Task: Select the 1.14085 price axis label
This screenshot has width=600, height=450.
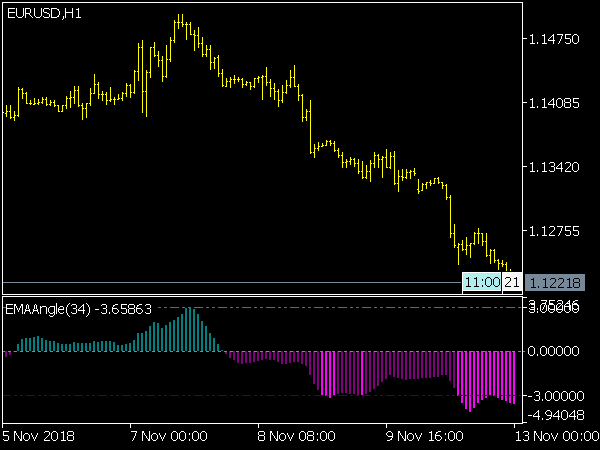Action: coord(554,103)
